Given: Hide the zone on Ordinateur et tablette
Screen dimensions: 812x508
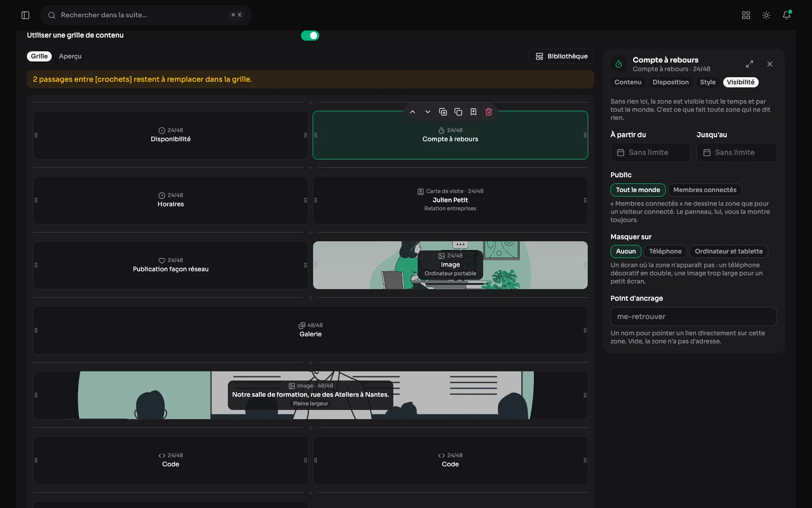Looking at the screenshot, I should click(729, 251).
